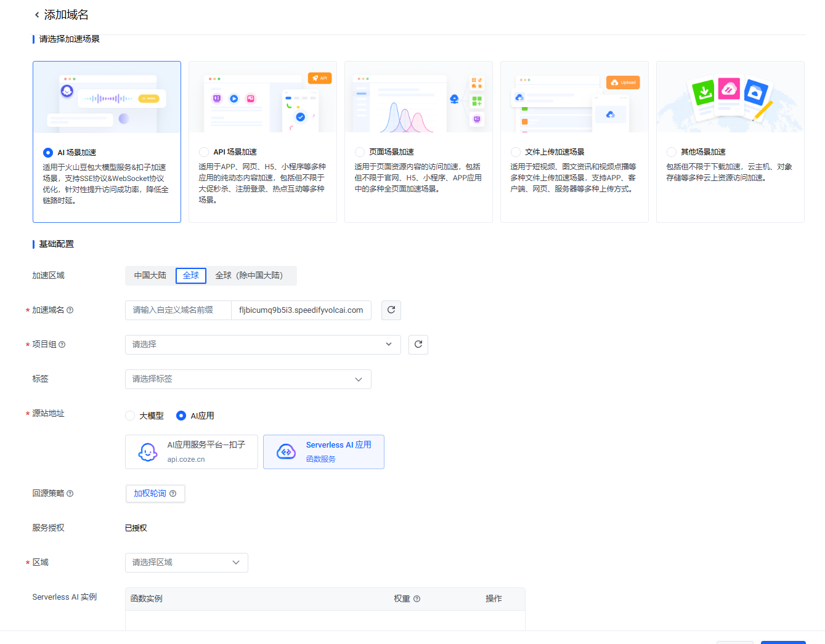Expand the 请选择标签 dropdown
825x644 pixels.
248,379
